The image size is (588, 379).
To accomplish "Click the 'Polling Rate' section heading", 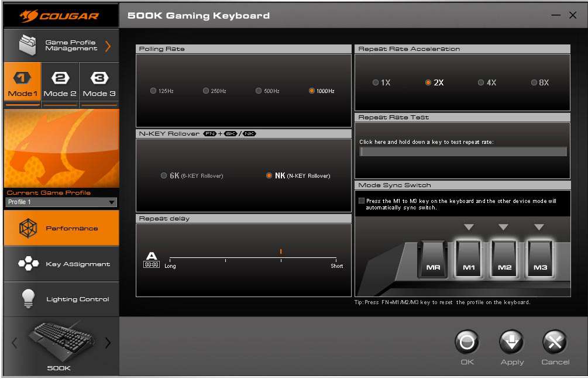I will (x=161, y=49).
